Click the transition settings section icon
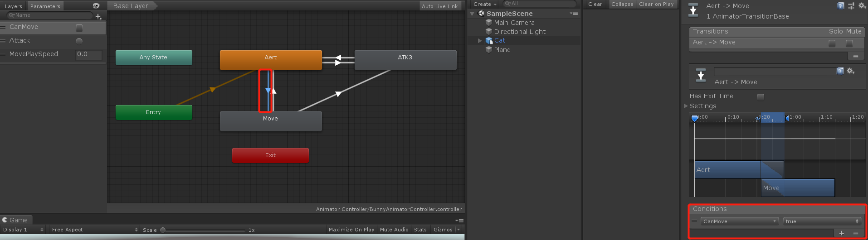Viewport: 868px width, 240px height. coord(701,75)
